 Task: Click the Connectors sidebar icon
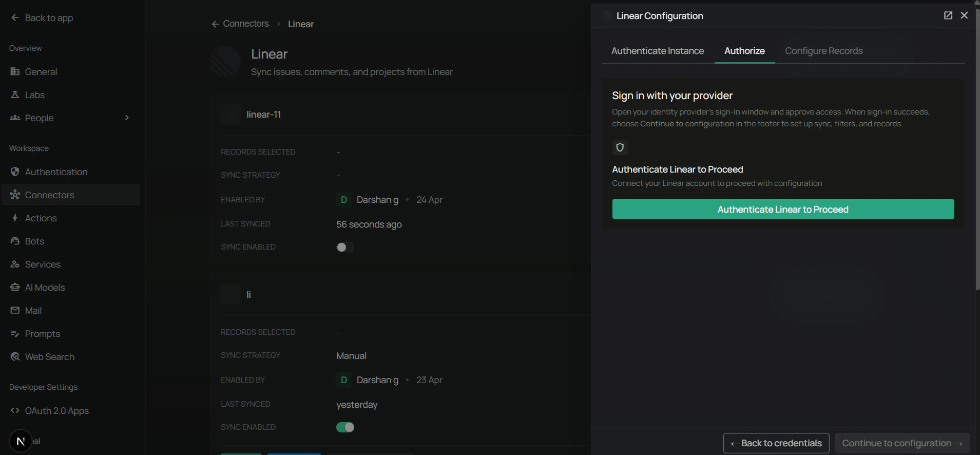(15, 195)
